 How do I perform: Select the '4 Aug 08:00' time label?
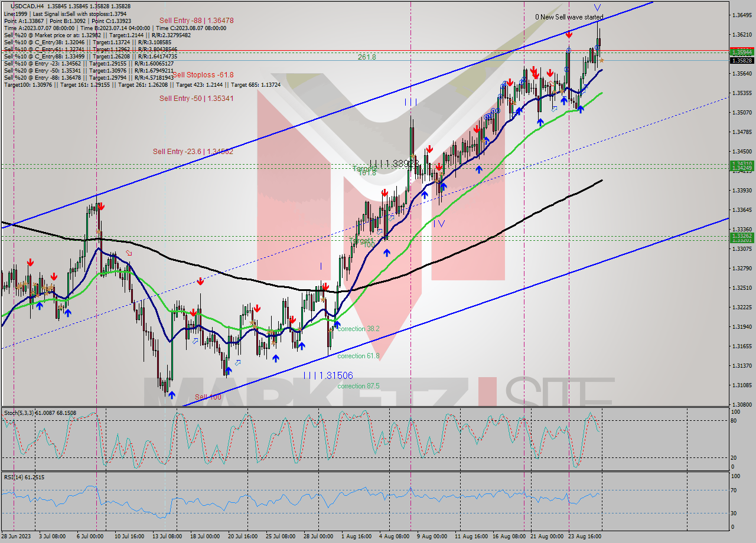395,537
